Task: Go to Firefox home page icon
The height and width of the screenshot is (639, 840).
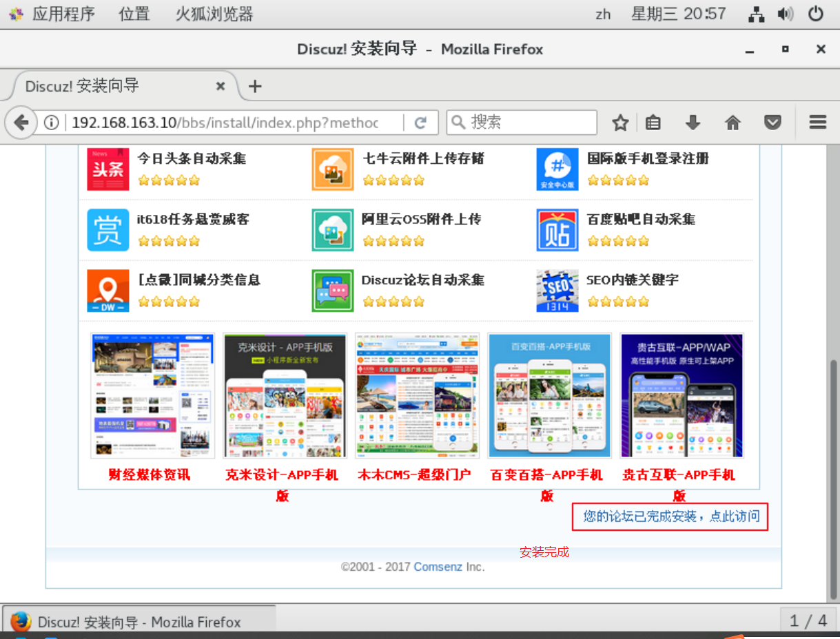Action: tap(733, 123)
